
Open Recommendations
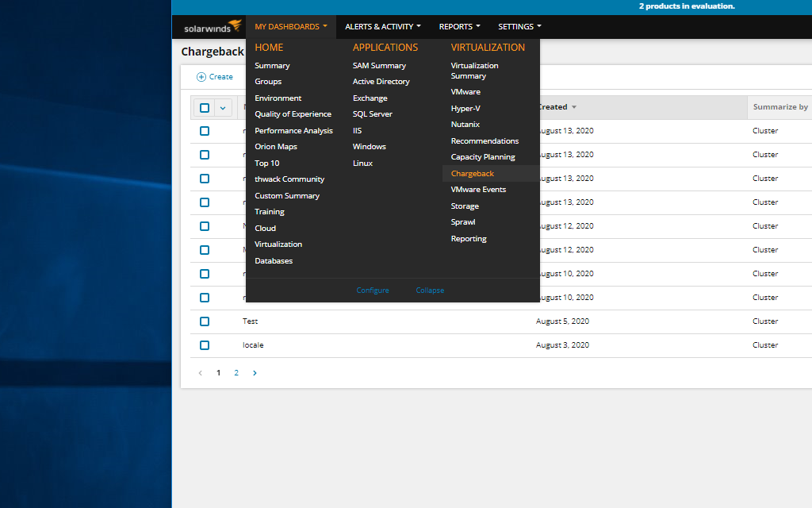tap(485, 141)
